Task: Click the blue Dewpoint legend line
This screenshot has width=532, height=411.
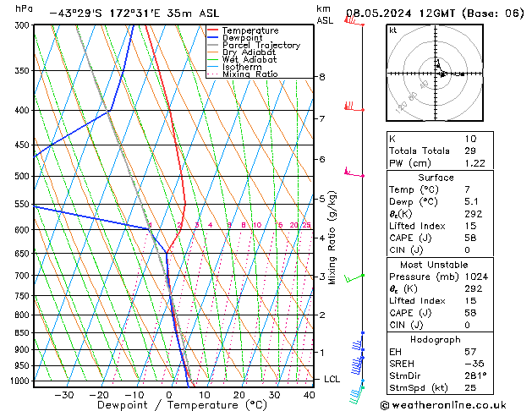Action: [213, 38]
